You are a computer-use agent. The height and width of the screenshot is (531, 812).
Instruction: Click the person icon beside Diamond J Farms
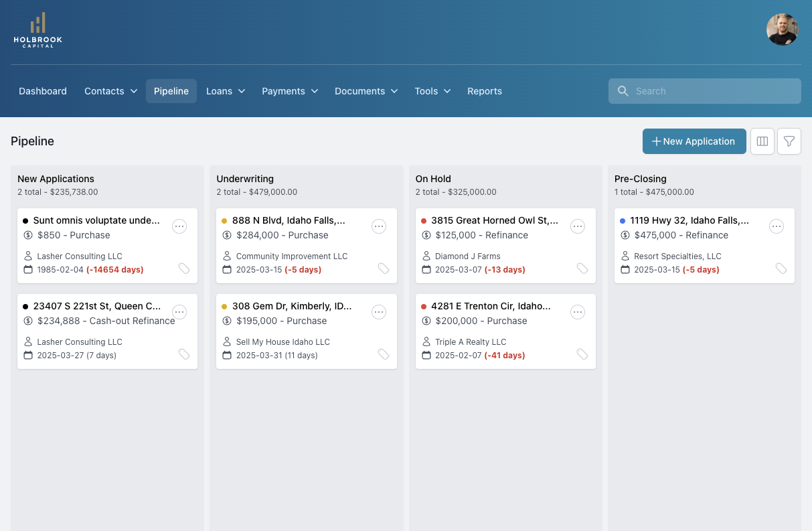click(426, 256)
